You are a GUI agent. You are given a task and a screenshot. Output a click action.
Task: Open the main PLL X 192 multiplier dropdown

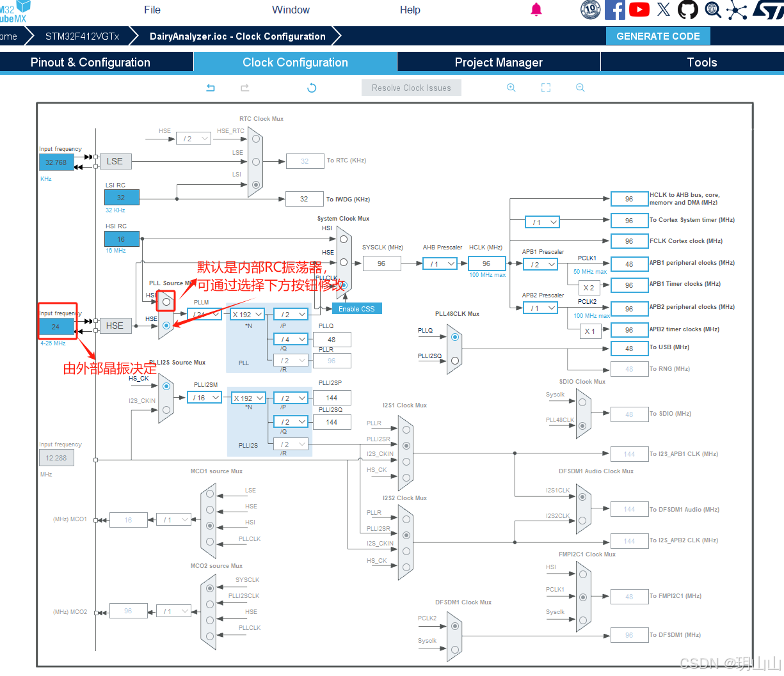247,314
